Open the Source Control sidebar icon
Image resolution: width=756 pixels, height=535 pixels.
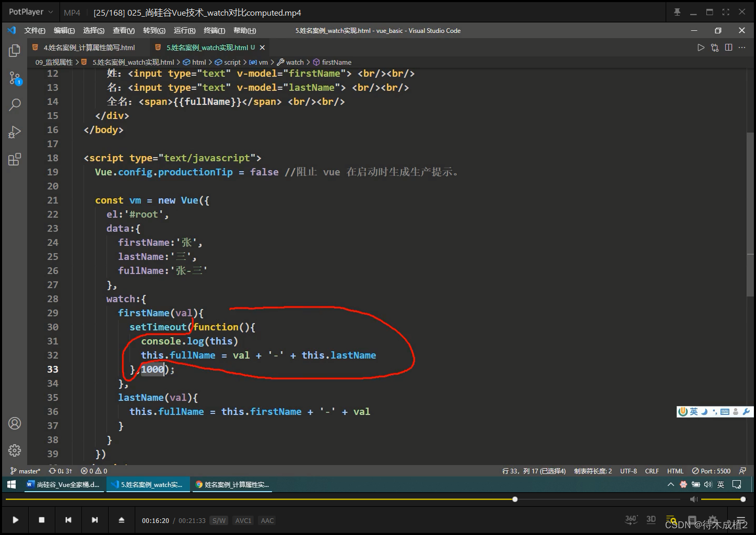(x=15, y=78)
